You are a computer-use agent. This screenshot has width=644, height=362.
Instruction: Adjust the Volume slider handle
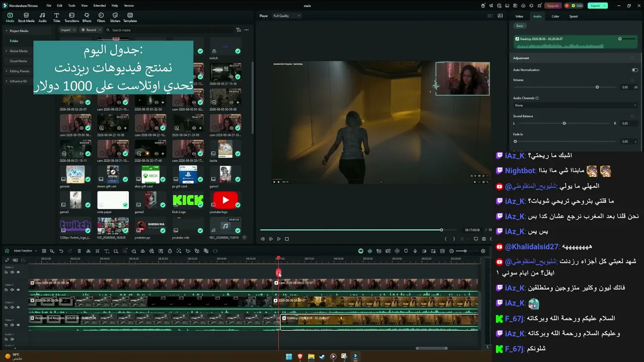(x=597, y=87)
